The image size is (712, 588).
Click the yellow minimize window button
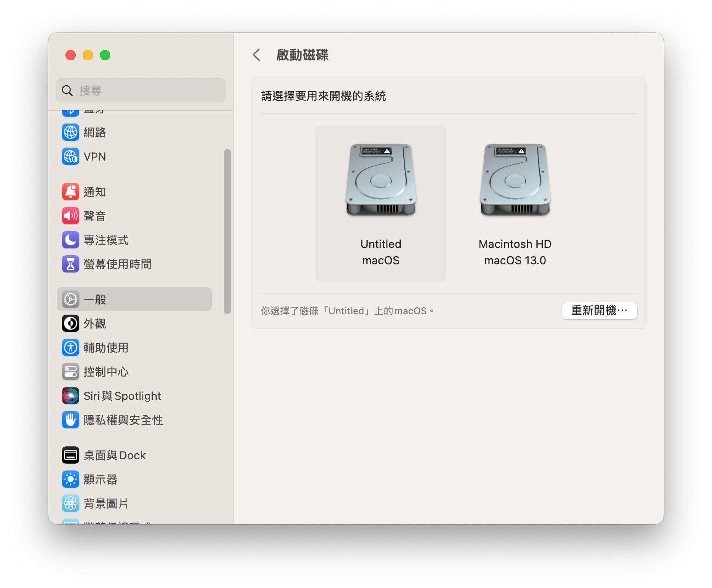coord(88,55)
